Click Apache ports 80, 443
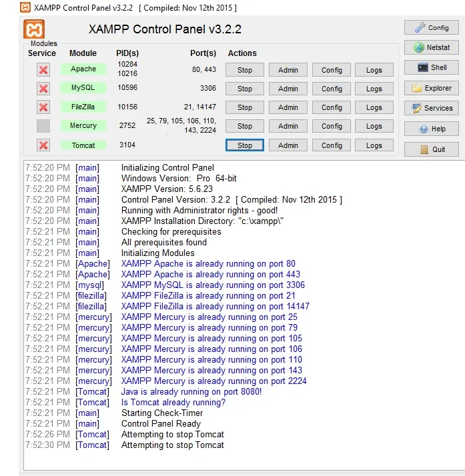The height and width of the screenshot is (476, 465). click(204, 69)
